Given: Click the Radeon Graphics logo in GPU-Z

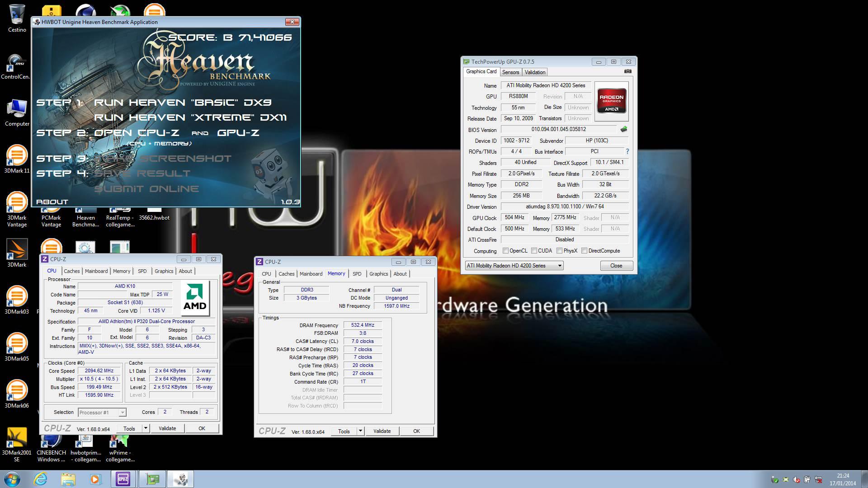Looking at the screenshot, I should [x=611, y=101].
